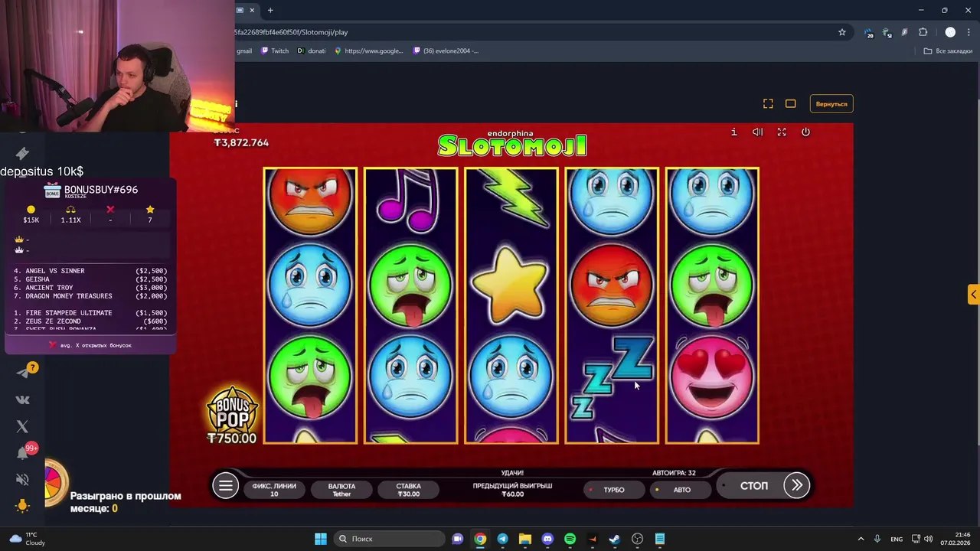Open notifications bell with 99+ badge
Viewport: 980px width, 551px height.
(x=23, y=452)
